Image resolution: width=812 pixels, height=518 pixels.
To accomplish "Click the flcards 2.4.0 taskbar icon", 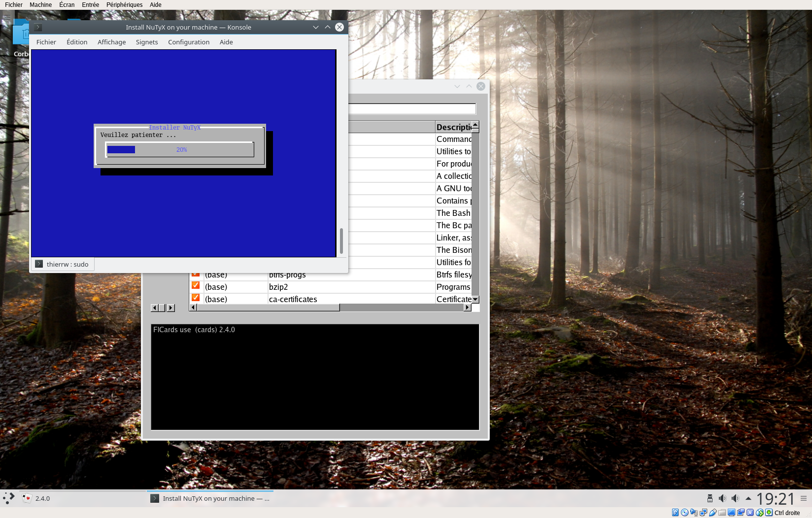I will coord(27,498).
